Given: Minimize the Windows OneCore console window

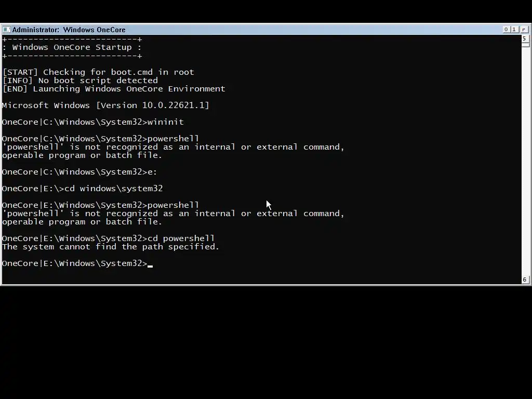Looking at the screenshot, I should click(506, 30).
